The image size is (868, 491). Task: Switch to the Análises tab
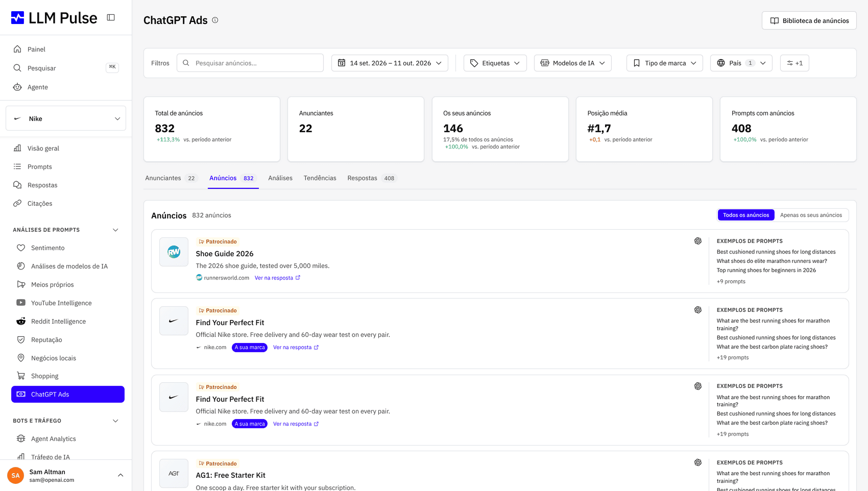(x=280, y=178)
